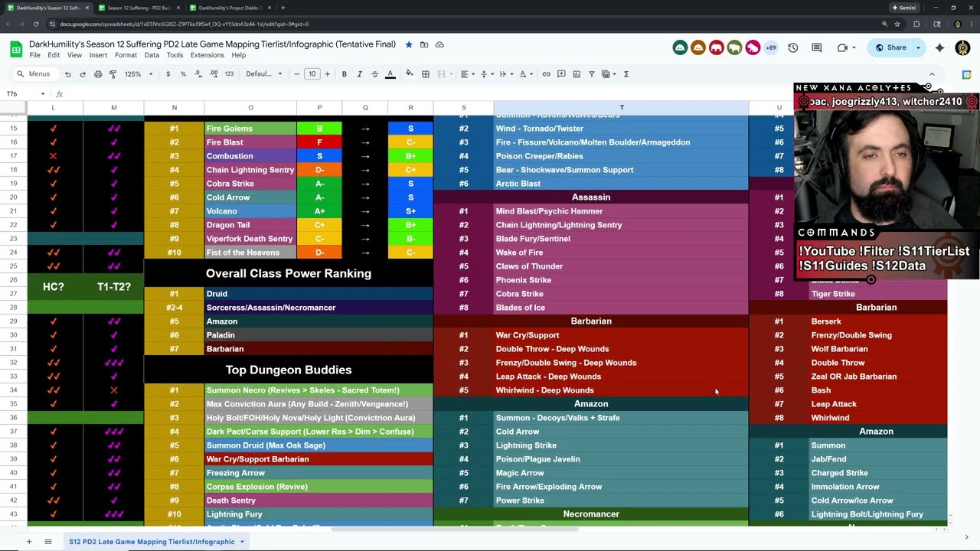Click the font size field

pos(312,74)
